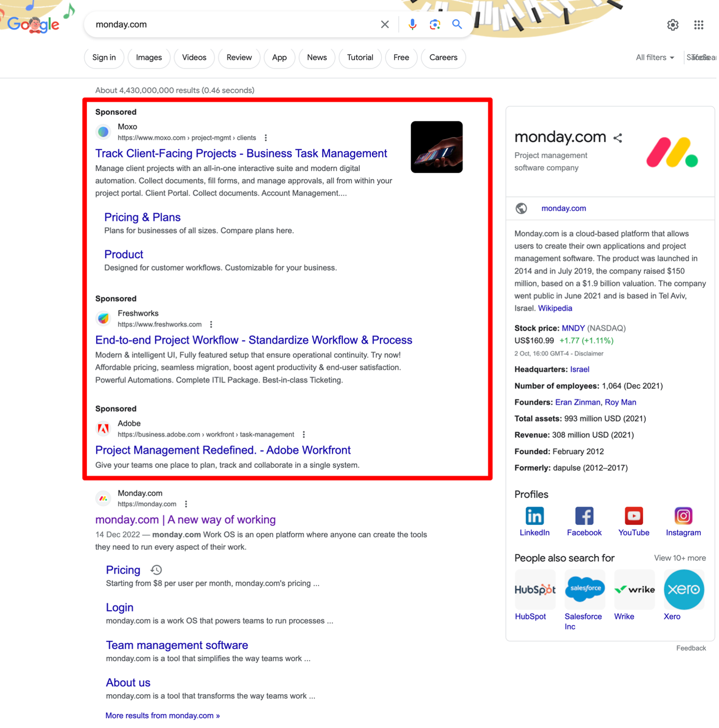Open Moxo Pricing & Plans sitelink
The height and width of the screenshot is (728, 719).
(143, 218)
